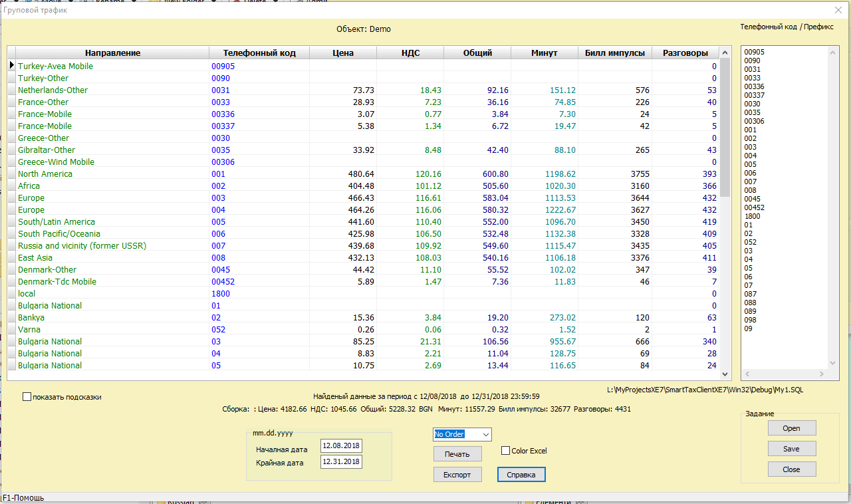The height and width of the screenshot is (504, 851).
Task: Click the Greece-Other direction cell
Action: (x=112, y=138)
